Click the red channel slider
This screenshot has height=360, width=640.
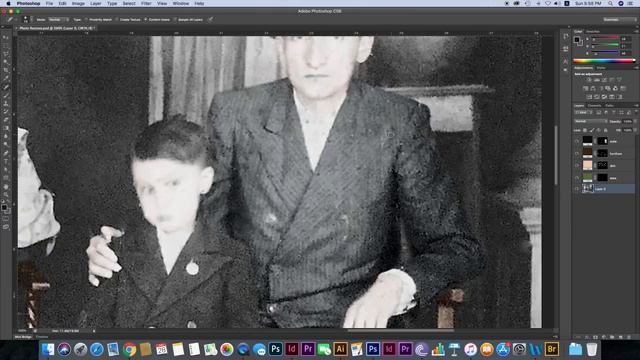coord(606,39)
